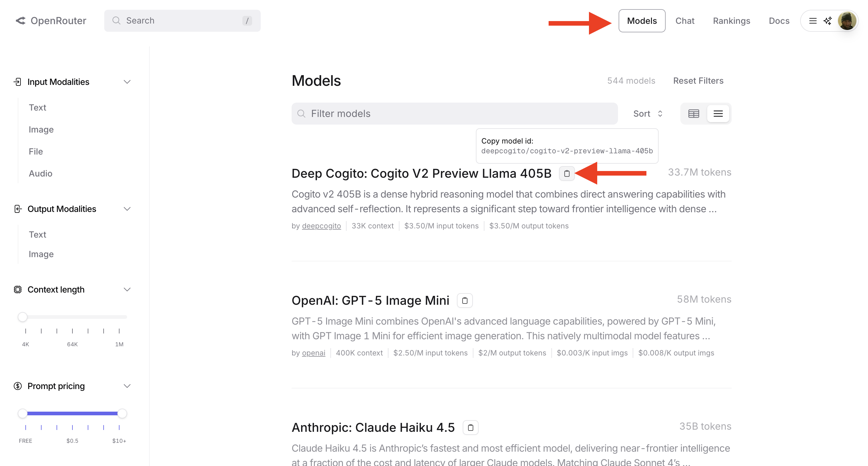Open the deepcogito provider link
868x466 pixels.
[x=321, y=226]
